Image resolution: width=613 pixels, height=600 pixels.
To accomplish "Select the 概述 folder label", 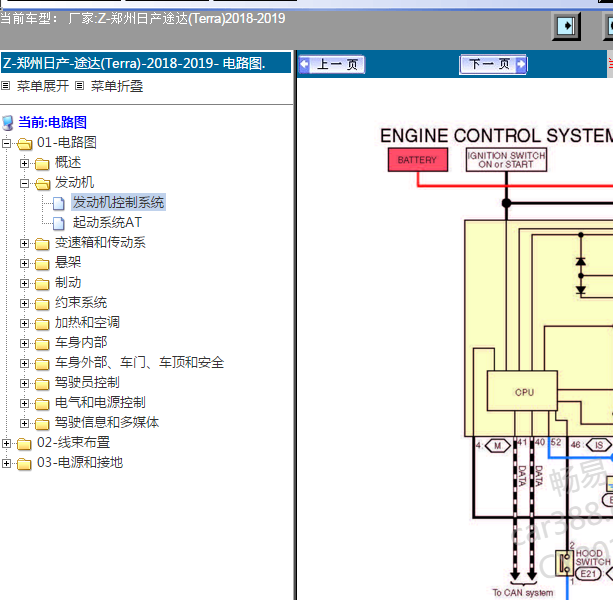I will point(68,162).
